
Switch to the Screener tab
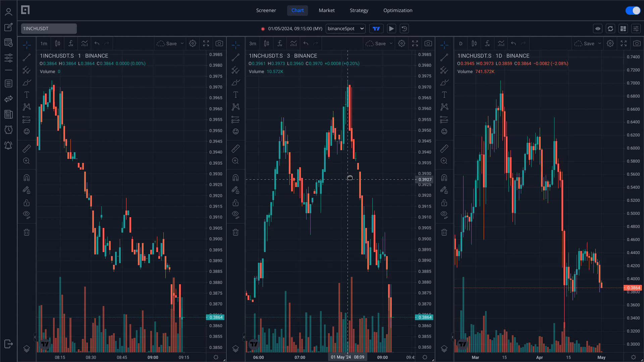(266, 10)
